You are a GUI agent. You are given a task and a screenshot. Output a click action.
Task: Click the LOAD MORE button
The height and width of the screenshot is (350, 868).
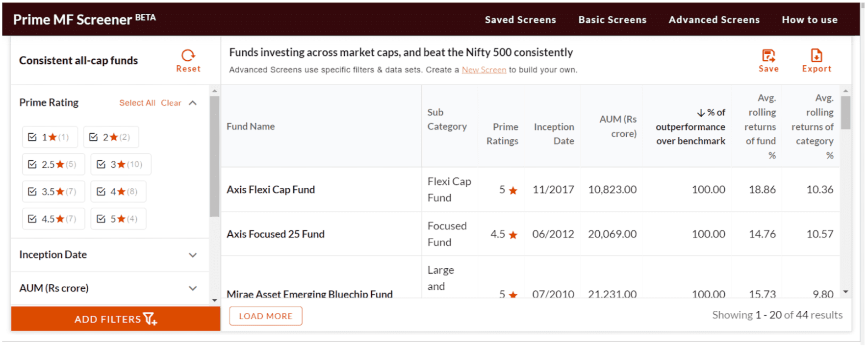(x=266, y=316)
